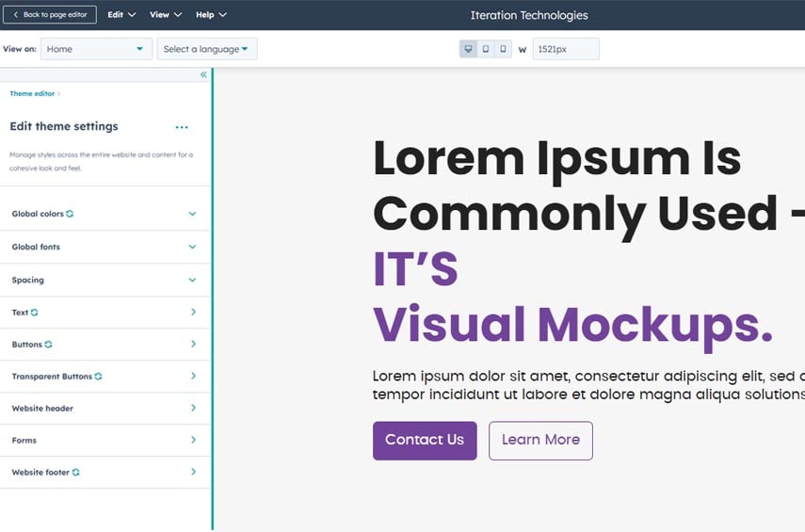The width and height of the screenshot is (805, 532).
Task: Switch to mobile preview icon
Action: (x=503, y=49)
